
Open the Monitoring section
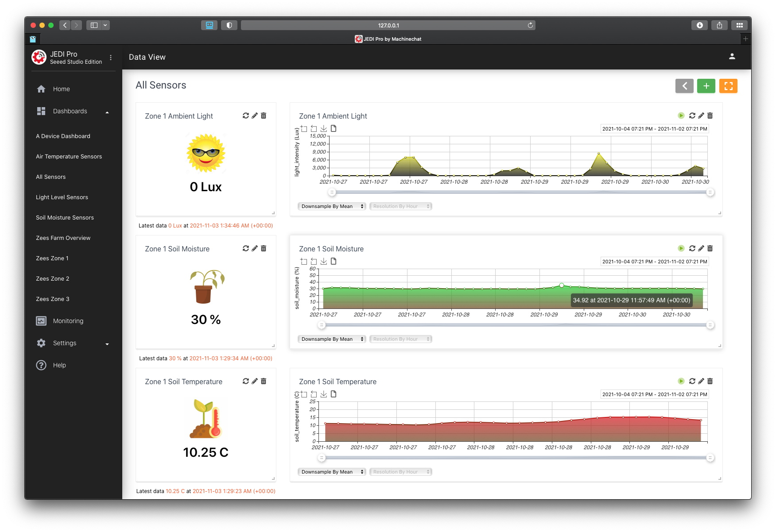point(68,320)
